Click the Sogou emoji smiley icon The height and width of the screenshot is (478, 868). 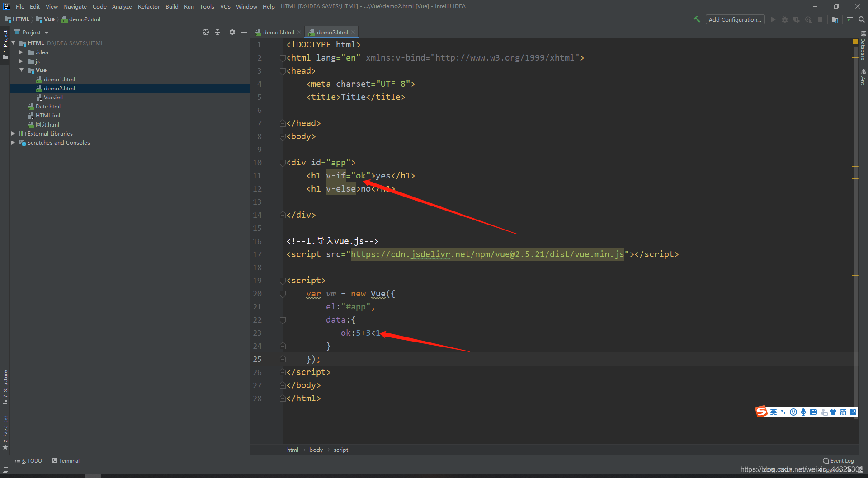click(793, 412)
